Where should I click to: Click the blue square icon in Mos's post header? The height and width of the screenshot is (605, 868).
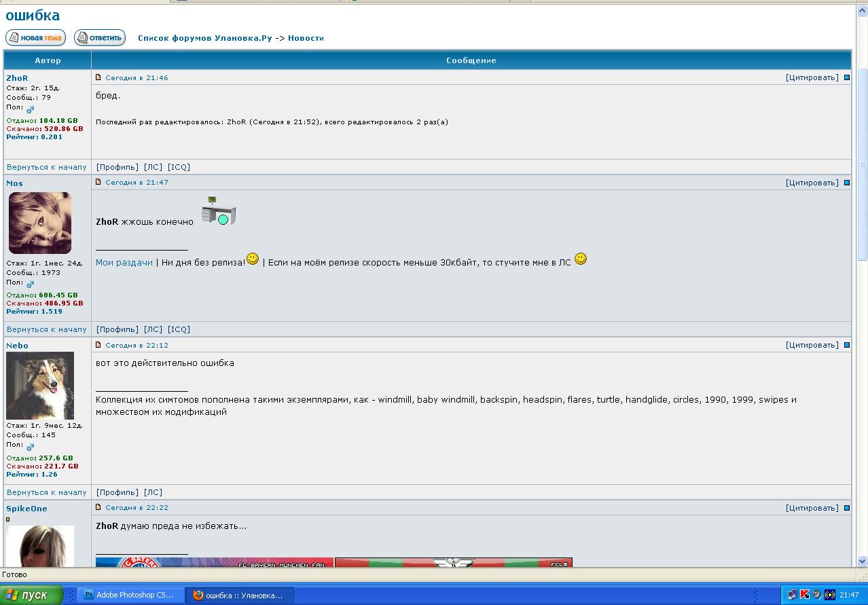(847, 183)
